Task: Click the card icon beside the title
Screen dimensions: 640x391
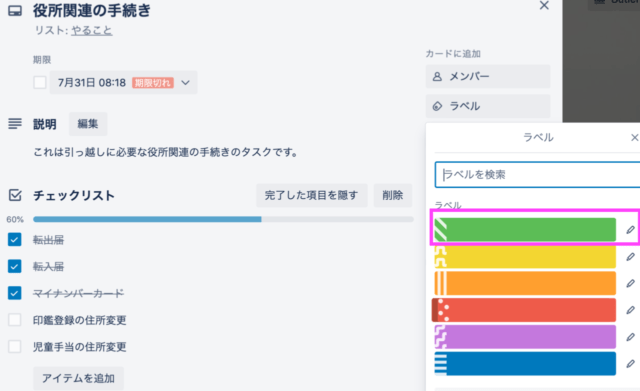Action: point(15,11)
